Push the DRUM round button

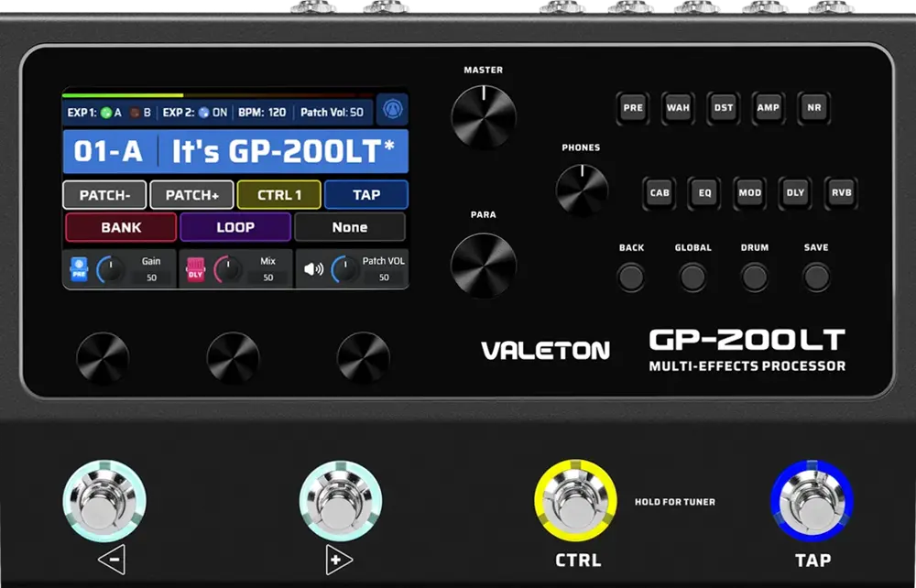(x=754, y=278)
